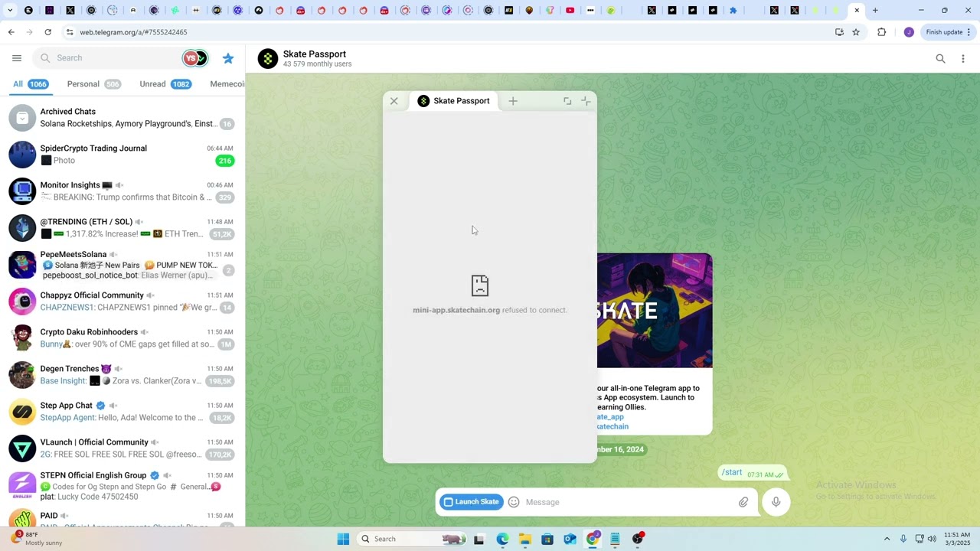Click the Message input field
This screenshot has width=980, height=551.
[628, 502]
